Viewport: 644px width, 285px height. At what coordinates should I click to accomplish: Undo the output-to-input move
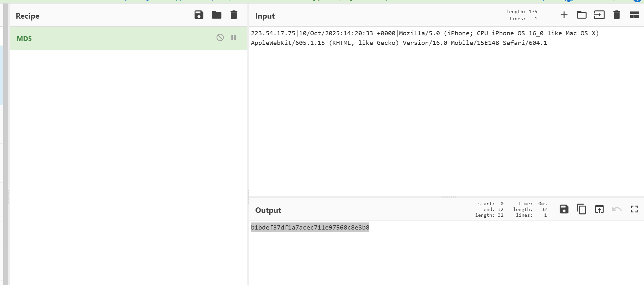point(617,209)
